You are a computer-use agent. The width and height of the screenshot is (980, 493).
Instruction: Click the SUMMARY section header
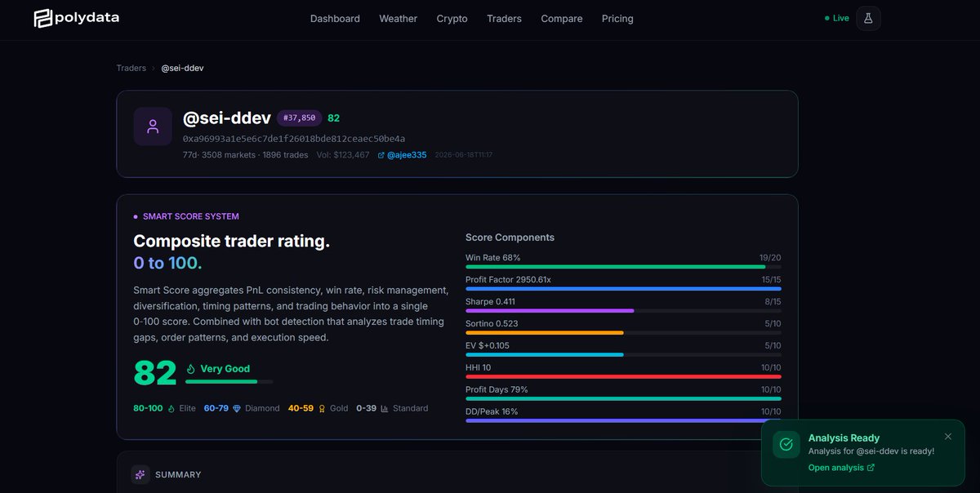tap(178, 474)
